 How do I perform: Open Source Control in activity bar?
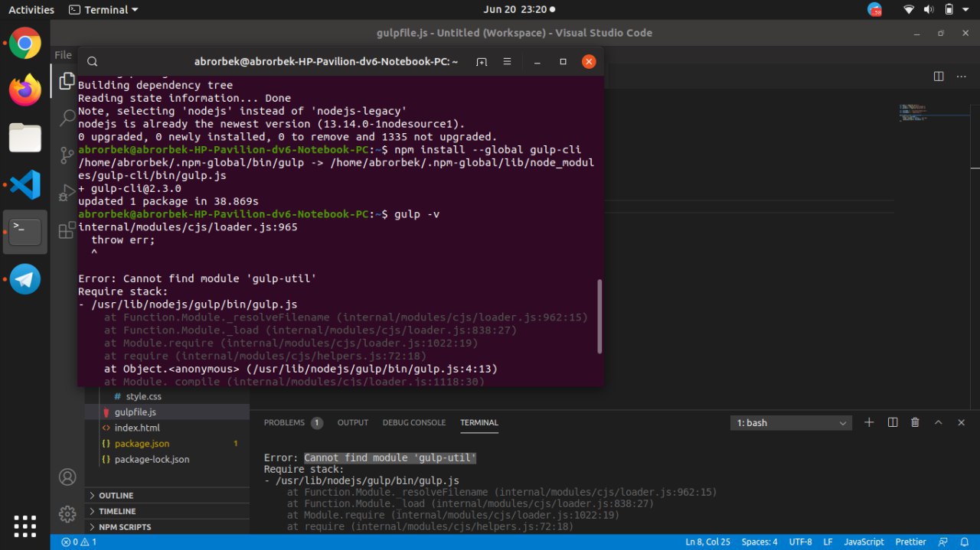(x=67, y=155)
